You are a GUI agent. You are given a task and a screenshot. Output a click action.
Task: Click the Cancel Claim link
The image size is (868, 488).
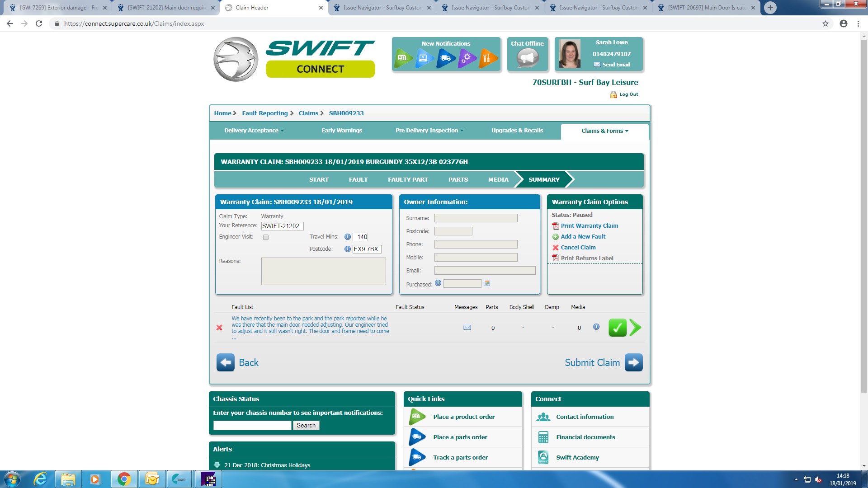[578, 248]
